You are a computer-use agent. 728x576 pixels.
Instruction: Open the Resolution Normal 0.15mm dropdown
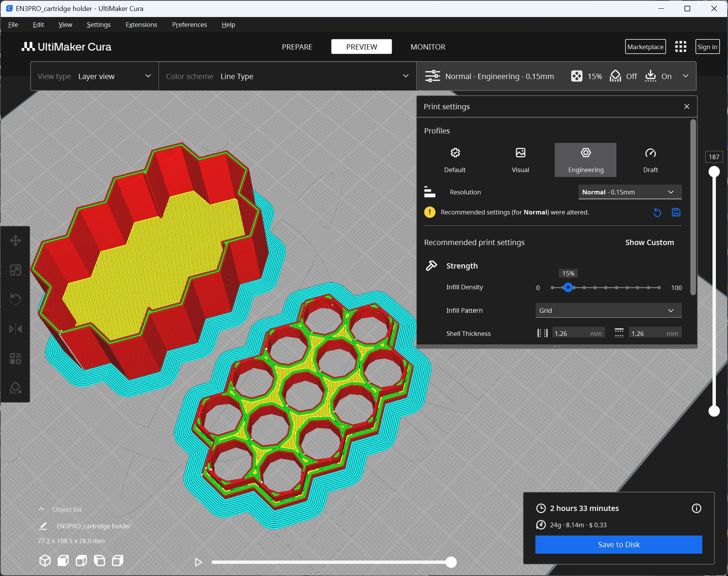[630, 192]
